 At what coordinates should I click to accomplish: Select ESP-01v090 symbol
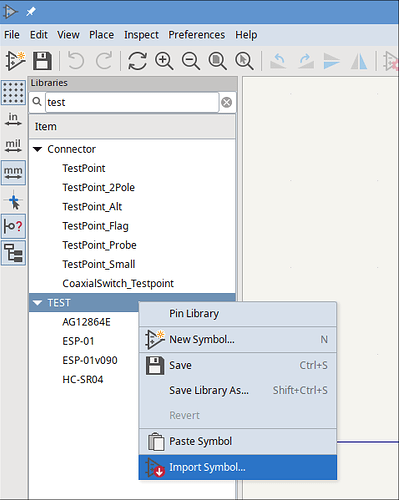point(90,361)
